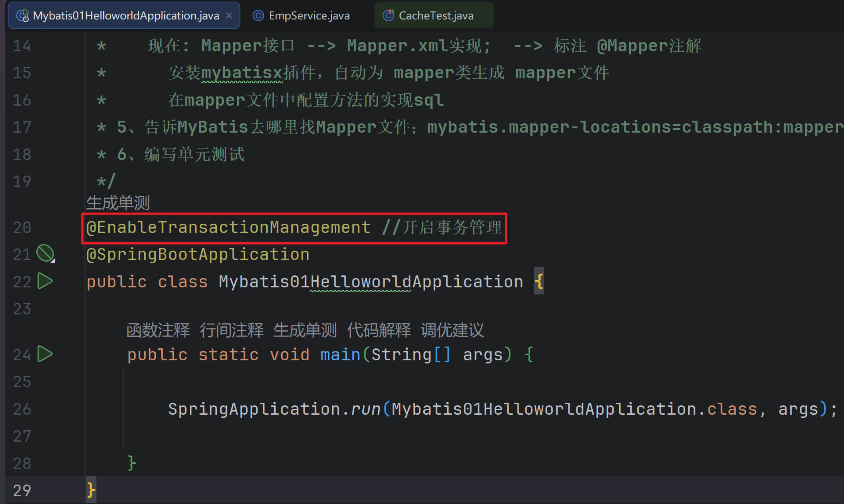
Task: Click 生成单测 above the @EnableTransactionManagement annotation
Action: (118, 203)
